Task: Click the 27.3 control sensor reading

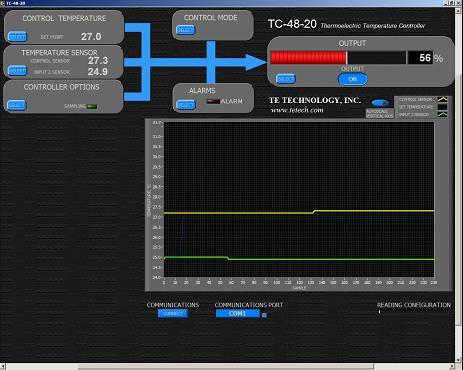Action: click(x=98, y=61)
